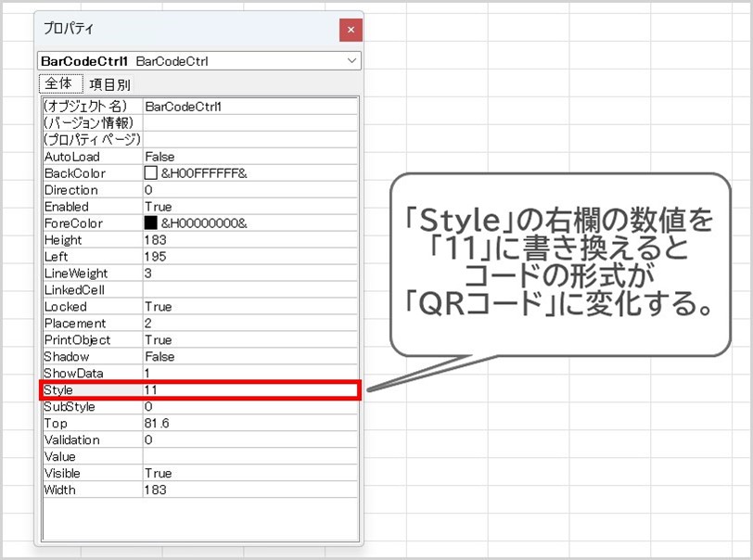Select the (プロパティ ページ) property row
Screen dimensions: 753x560
200,139
